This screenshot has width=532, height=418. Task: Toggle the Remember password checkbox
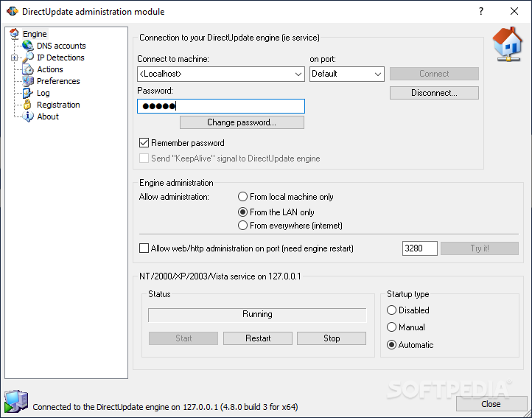(144, 142)
